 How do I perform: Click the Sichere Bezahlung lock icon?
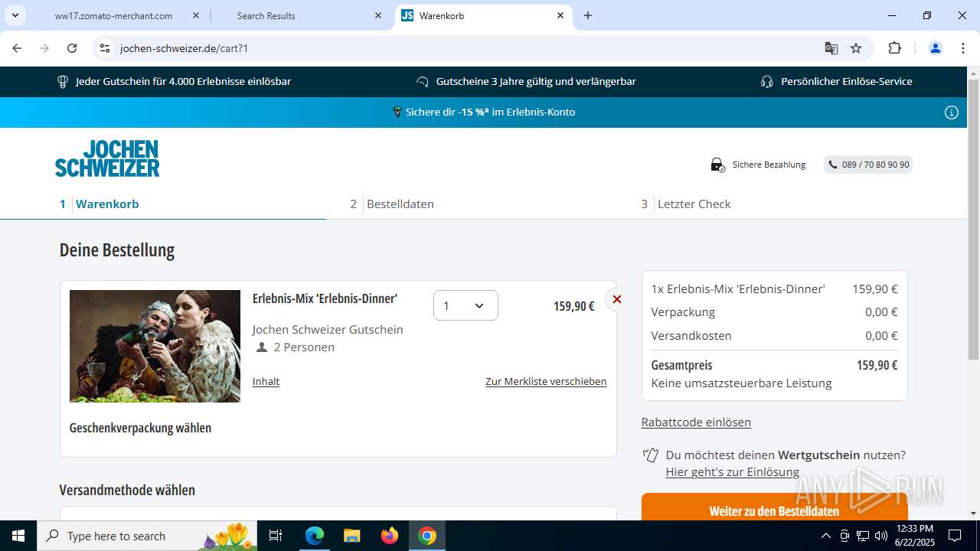click(717, 165)
